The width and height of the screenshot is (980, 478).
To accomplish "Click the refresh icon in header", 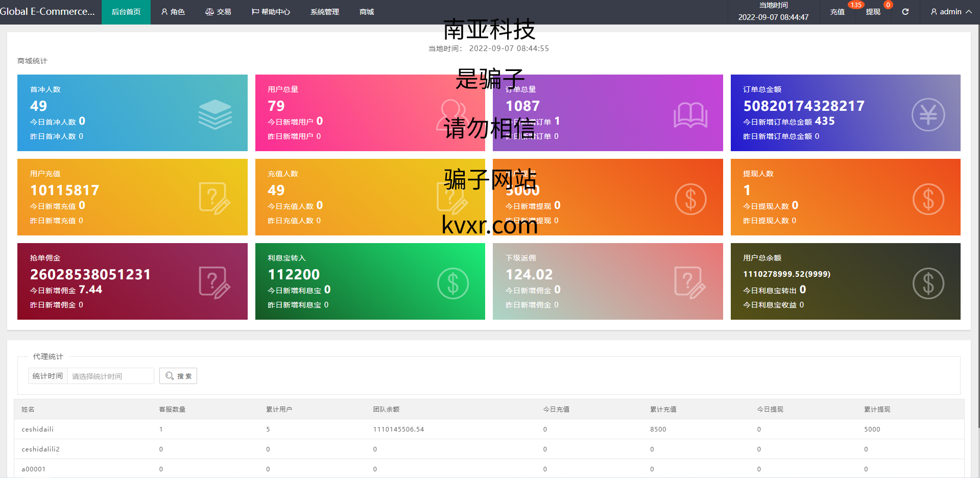I will pos(905,12).
